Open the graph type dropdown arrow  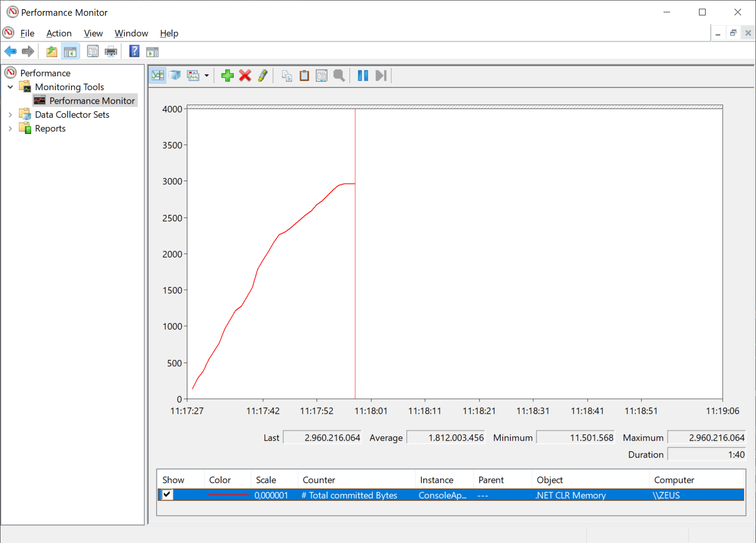(x=207, y=76)
